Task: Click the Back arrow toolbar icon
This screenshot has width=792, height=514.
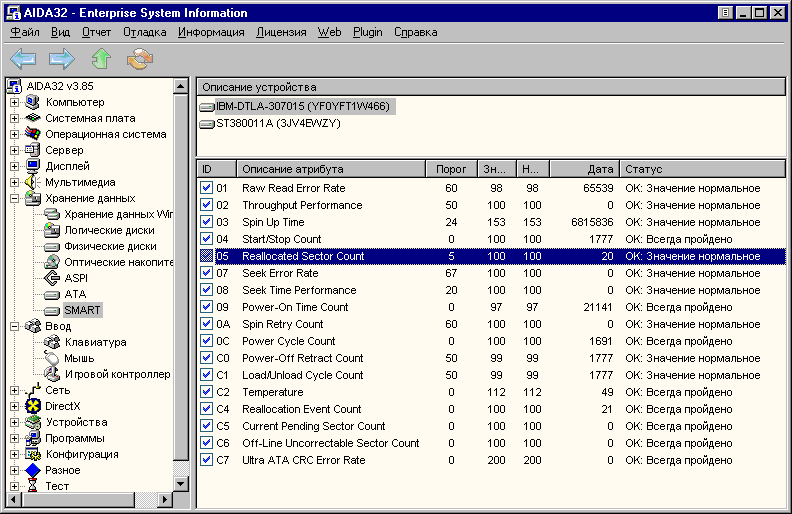Action: pos(23,59)
